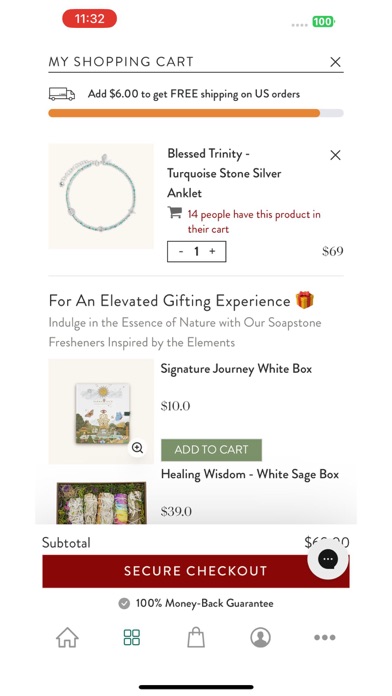Go to the Home tab

(x=67, y=637)
